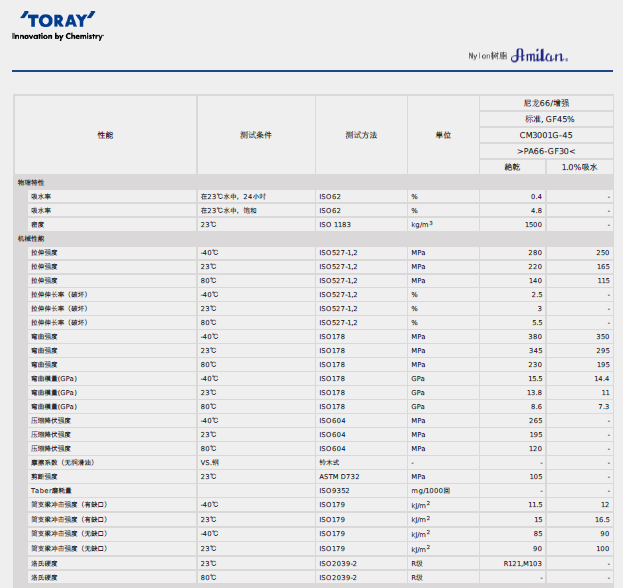Image resolution: width=623 pixels, height=588 pixels.
Task: Select the 物理特性 section row
Action: point(32,183)
